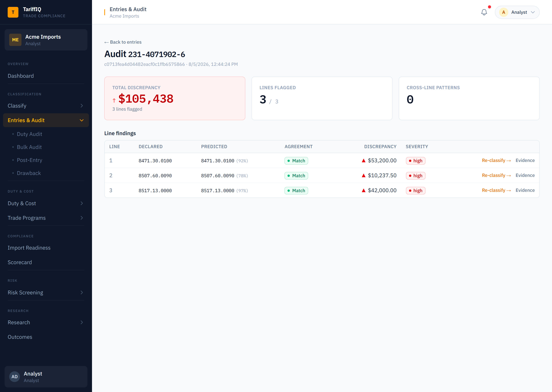Click the Total Discrepancy card

point(175,99)
